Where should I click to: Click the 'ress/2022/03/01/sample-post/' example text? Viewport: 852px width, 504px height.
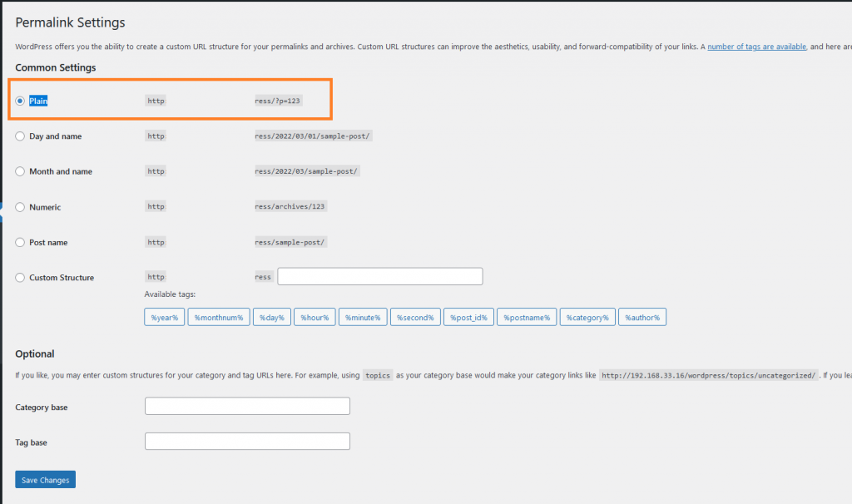pyautogui.click(x=313, y=136)
